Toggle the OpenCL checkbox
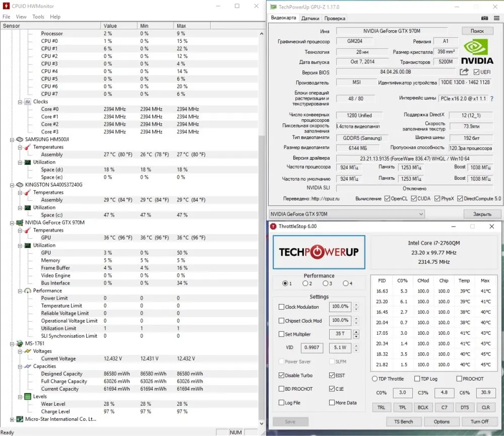 pos(387,199)
